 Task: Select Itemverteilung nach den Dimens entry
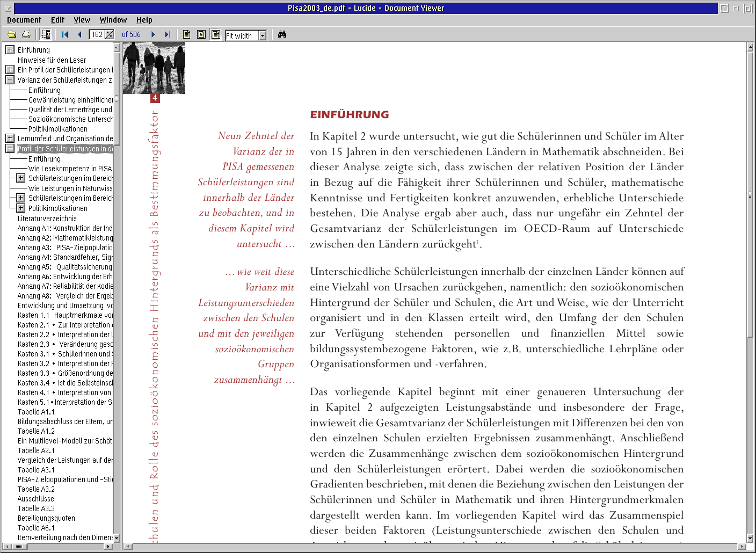(65, 537)
